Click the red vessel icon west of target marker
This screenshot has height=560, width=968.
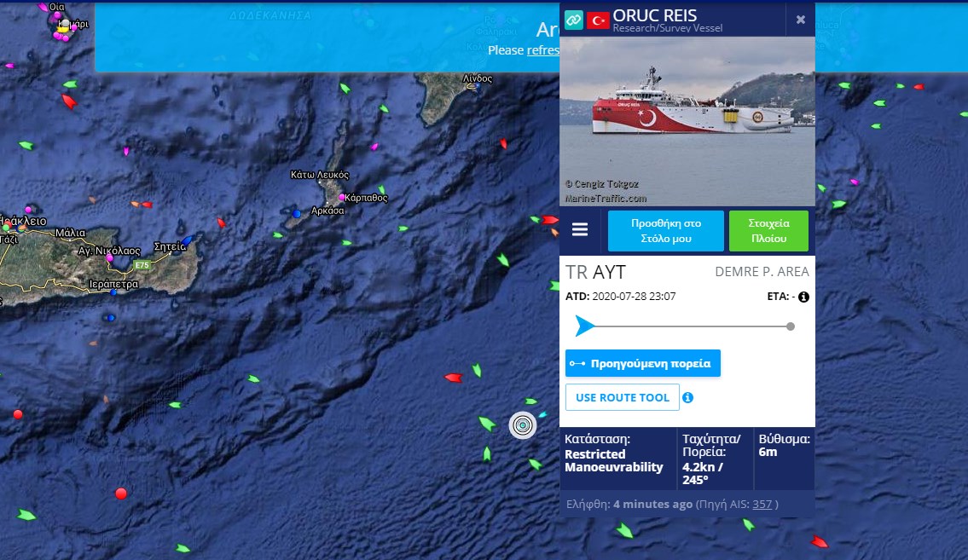[453, 378]
